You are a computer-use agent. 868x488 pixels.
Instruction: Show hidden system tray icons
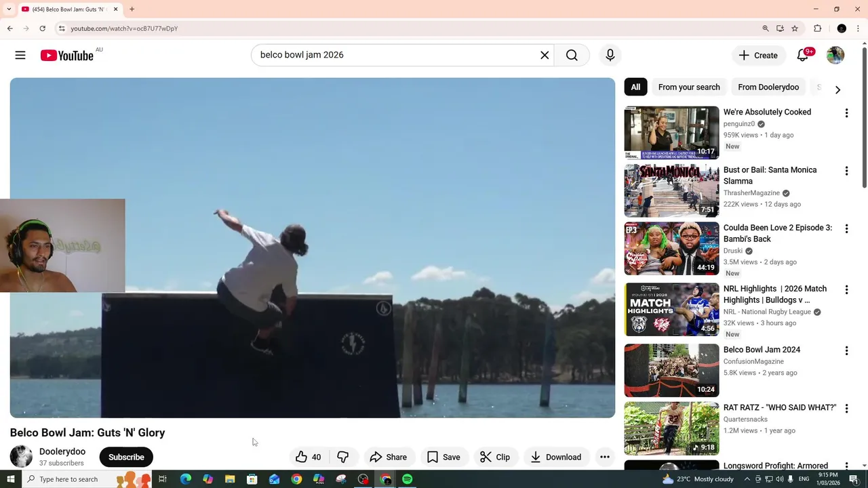coord(747,479)
